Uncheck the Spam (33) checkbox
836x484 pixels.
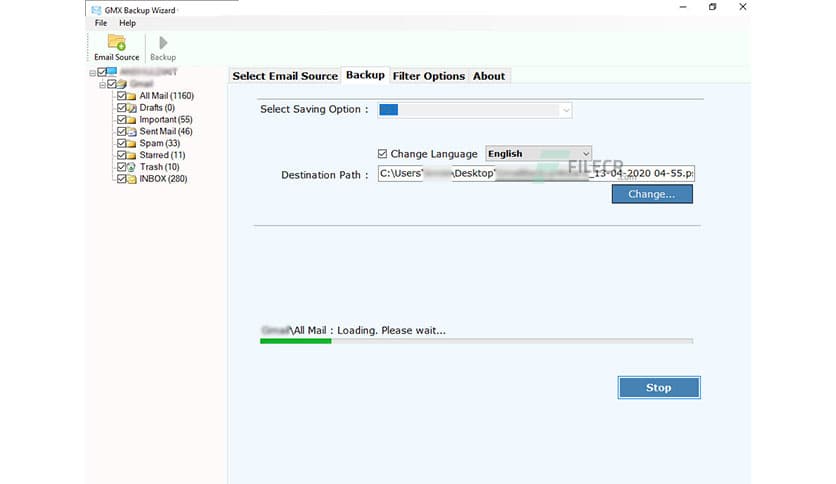[122, 143]
